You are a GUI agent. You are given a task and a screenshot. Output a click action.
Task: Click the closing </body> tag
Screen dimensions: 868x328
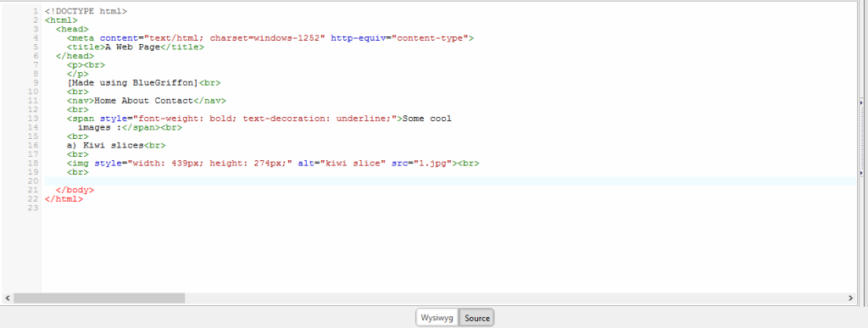coord(75,190)
